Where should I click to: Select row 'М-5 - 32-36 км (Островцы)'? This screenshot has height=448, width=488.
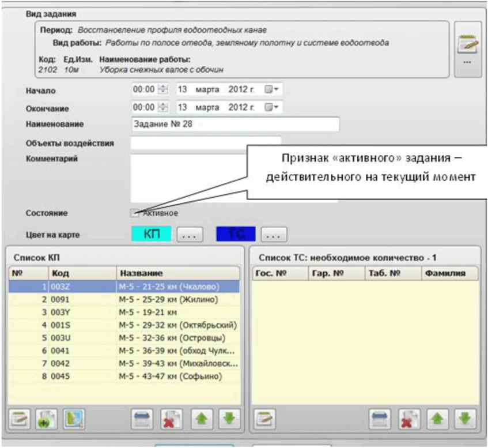pyautogui.click(x=124, y=338)
